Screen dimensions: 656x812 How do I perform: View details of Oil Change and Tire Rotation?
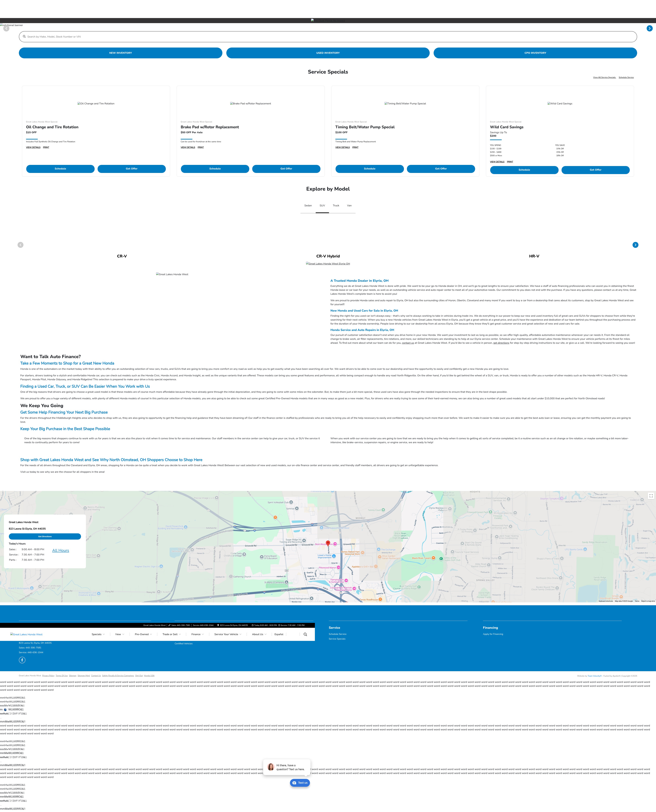(33, 147)
